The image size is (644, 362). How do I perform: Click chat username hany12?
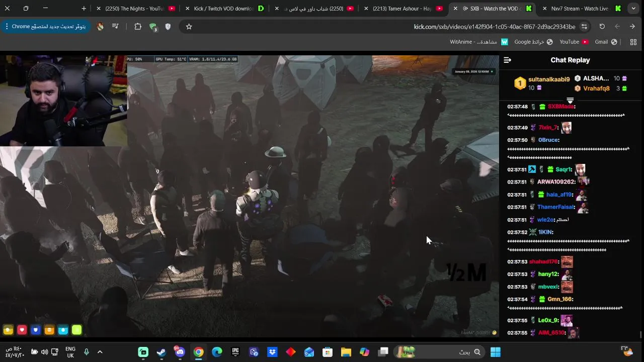click(x=548, y=275)
